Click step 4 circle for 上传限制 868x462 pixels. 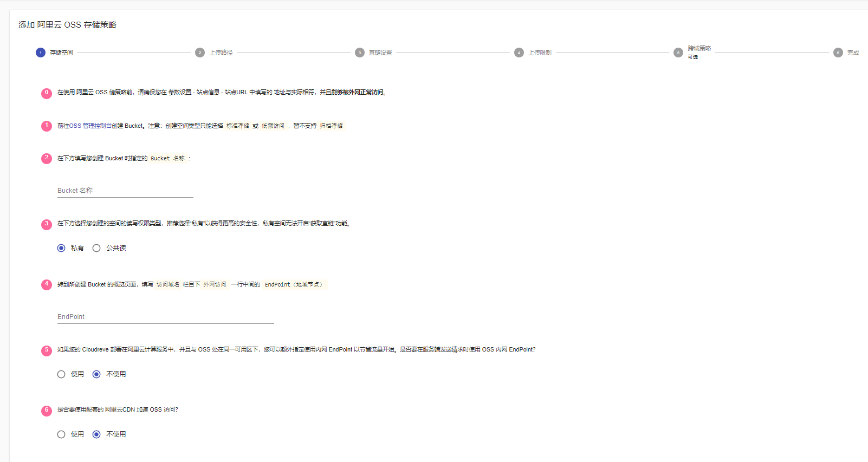(519, 53)
